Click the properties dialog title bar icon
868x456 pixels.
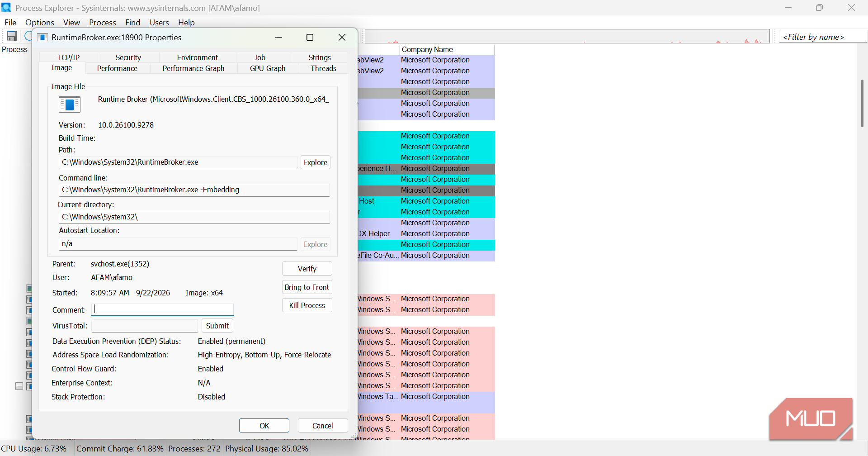tap(42, 38)
